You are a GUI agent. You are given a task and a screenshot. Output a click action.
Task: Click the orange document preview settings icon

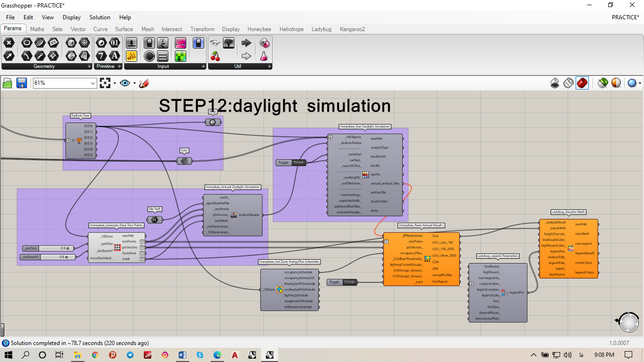pyautogui.click(x=616, y=83)
